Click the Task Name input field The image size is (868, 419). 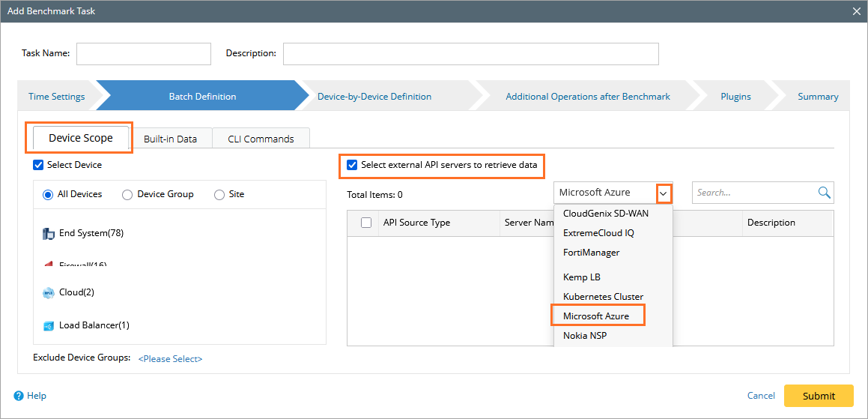coord(144,54)
